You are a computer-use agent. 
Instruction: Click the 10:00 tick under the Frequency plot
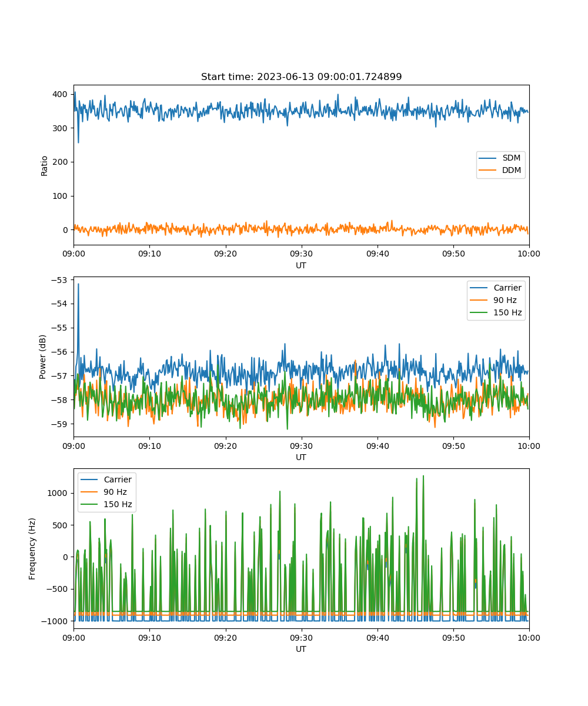(529, 637)
